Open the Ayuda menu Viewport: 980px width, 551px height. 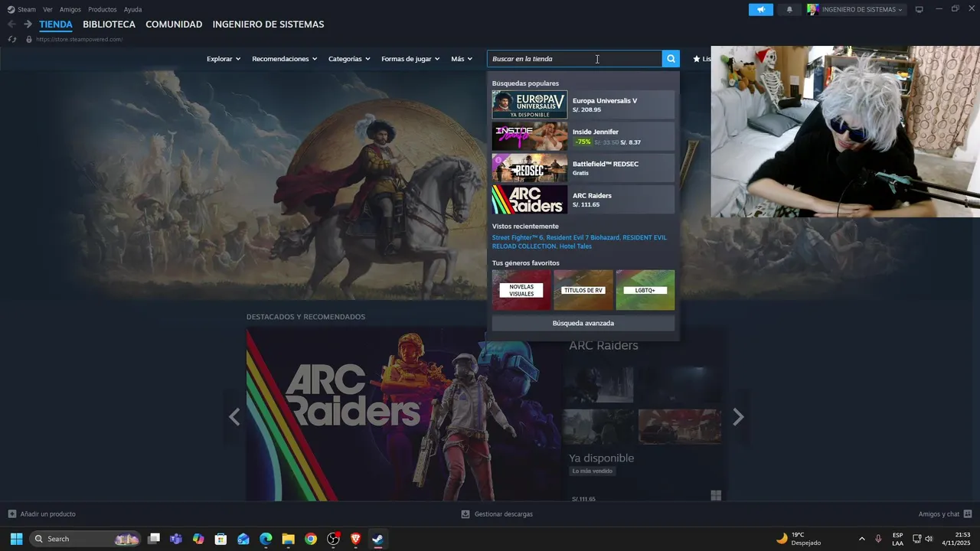[x=132, y=9]
